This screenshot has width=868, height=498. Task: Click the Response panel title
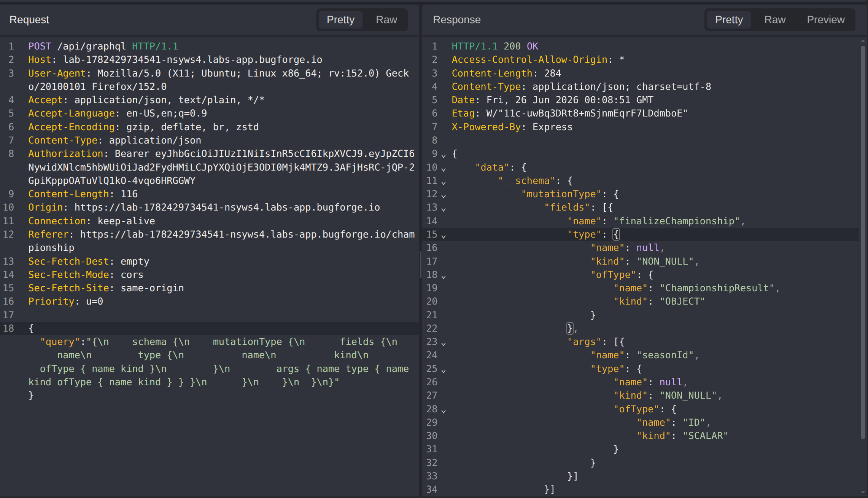pyautogui.click(x=457, y=20)
